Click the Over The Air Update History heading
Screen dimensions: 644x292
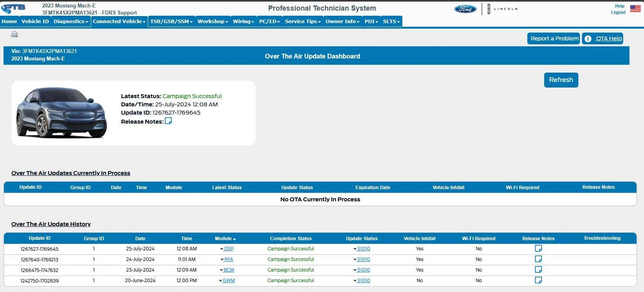coord(51,224)
